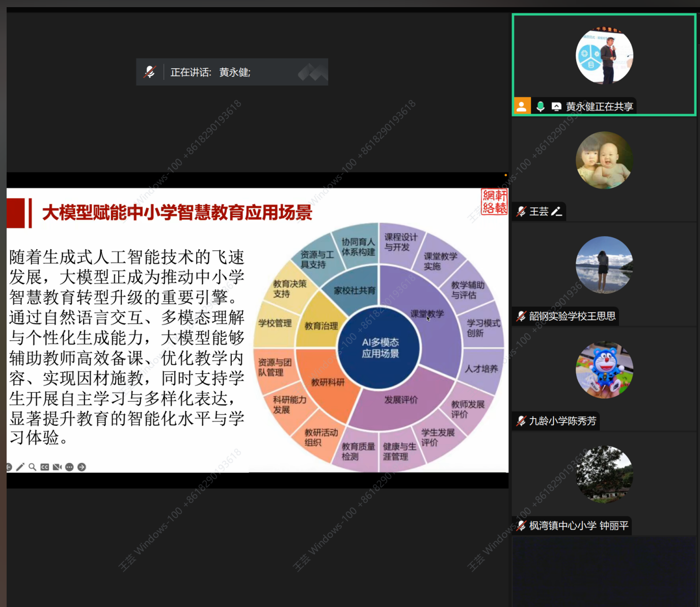700x607 pixels.
Task: Open 枫湾镇中心小学 钟丽平 participant avatar
Action: [x=604, y=475]
